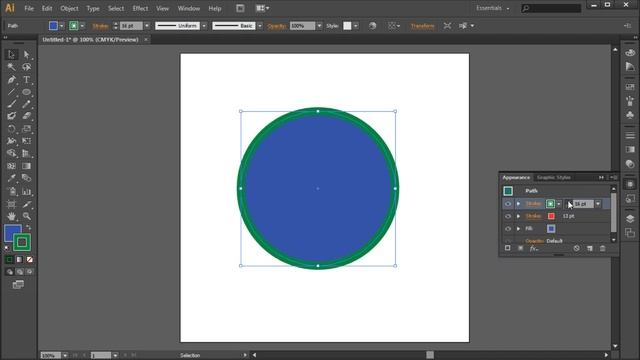640x360 pixels.
Task: Select the Ellipse shape tool
Action: pyautogui.click(x=27, y=92)
